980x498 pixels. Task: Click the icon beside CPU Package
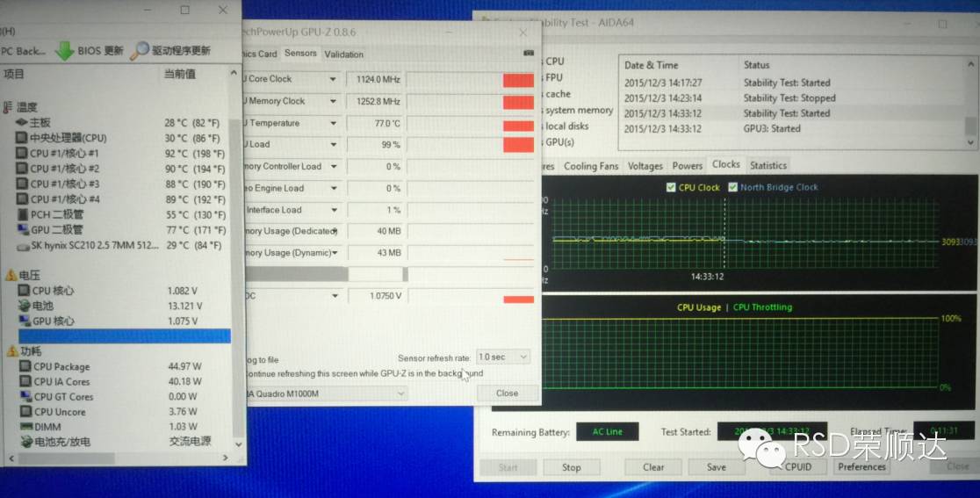coord(25,366)
